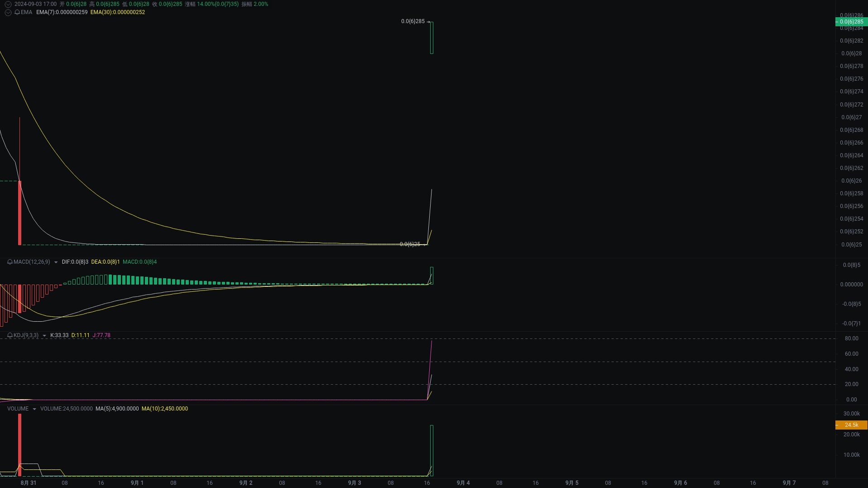Screen dimensions: 868x488
Task: Select the DIF value in MACD legend
Action: pyautogui.click(x=75, y=262)
